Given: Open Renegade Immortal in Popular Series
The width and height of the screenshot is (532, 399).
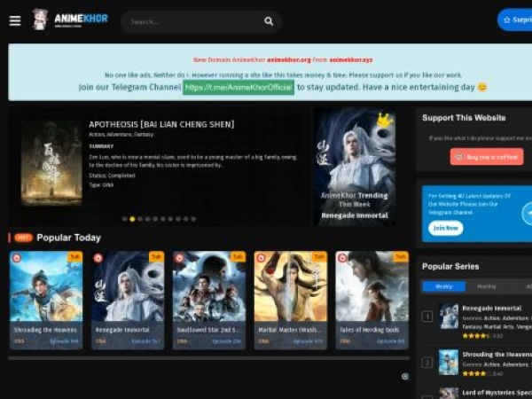Looking at the screenshot, I should [491, 309].
